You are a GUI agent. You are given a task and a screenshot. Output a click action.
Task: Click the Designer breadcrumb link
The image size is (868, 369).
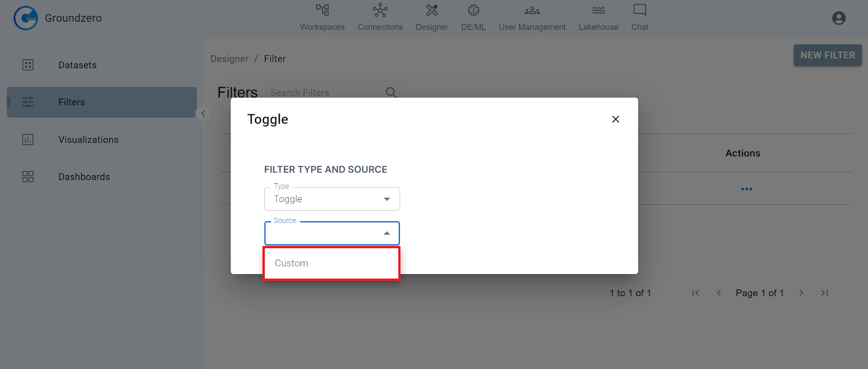[229, 59]
